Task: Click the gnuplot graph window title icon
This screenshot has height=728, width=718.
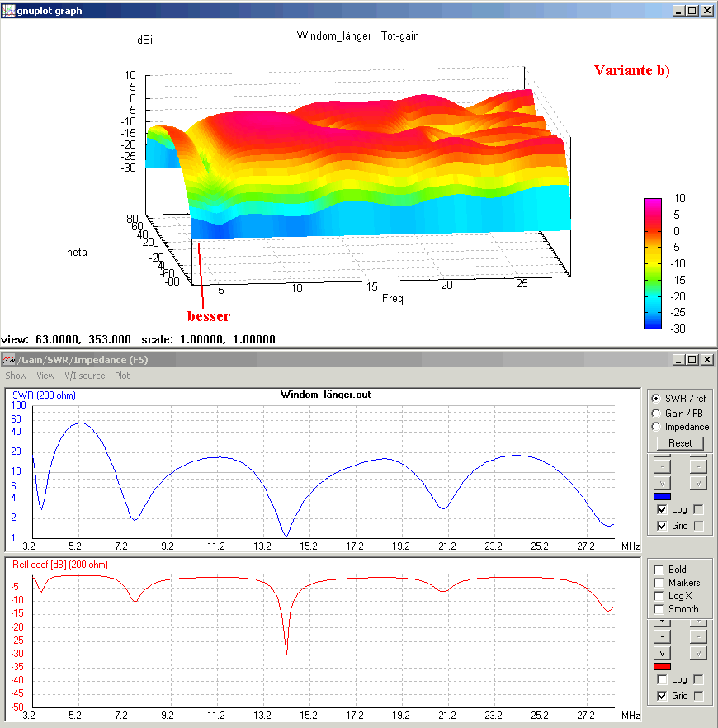Action: 8,10
